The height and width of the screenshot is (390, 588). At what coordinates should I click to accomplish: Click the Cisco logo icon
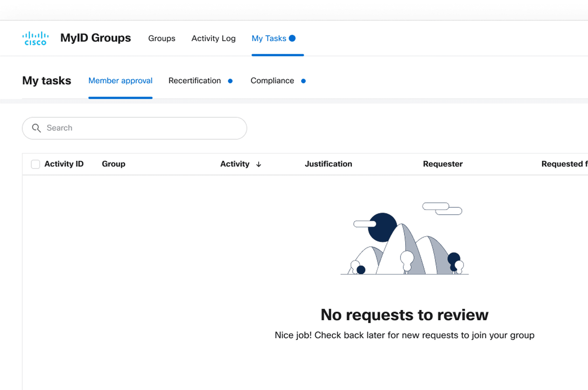(x=35, y=38)
